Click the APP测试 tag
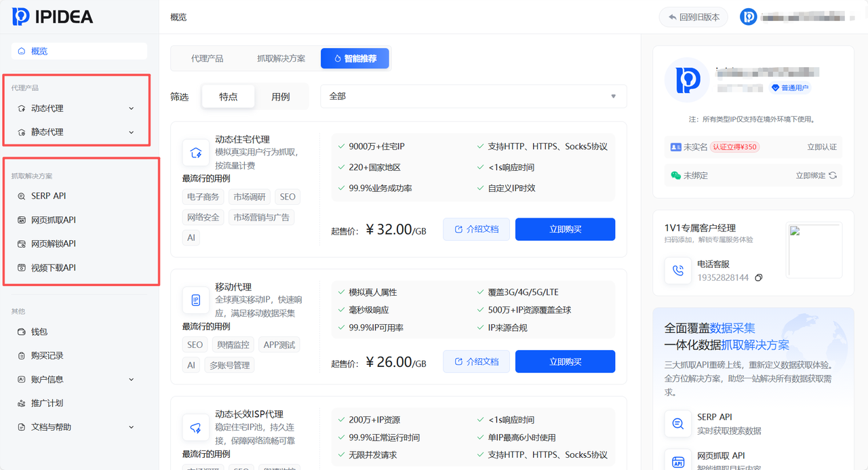868x470 pixels. click(279, 345)
